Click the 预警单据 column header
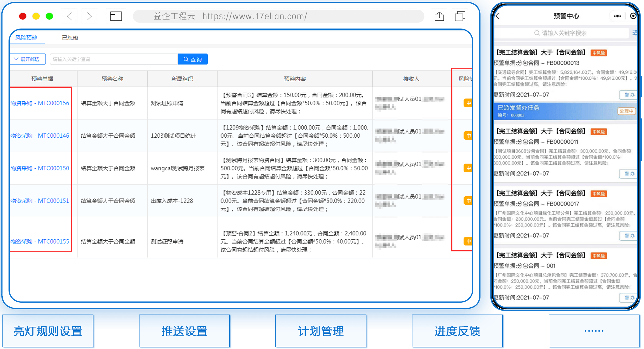This screenshot has width=644, height=349. click(42, 79)
